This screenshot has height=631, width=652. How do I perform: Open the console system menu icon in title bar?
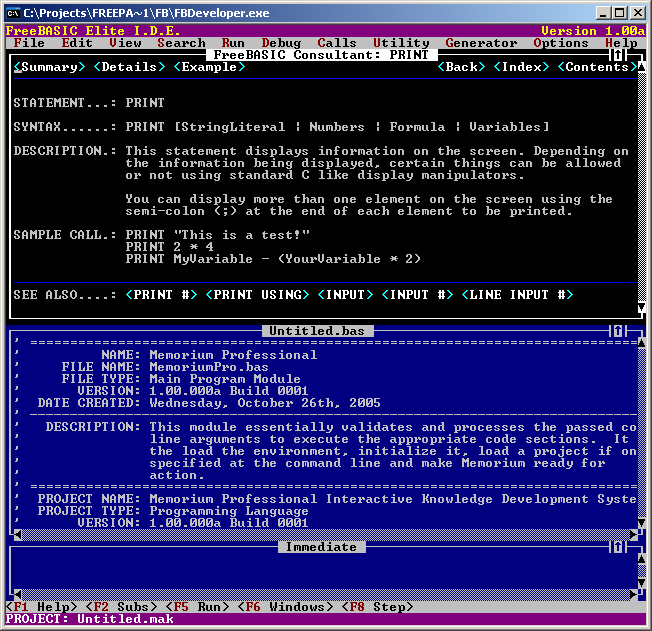click(12, 12)
